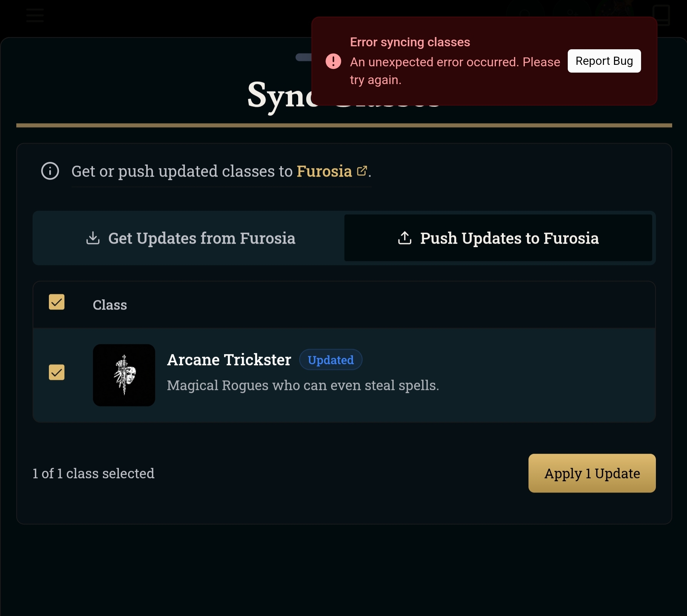Click the book icon in top bar
This screenshot has width=687, height=616.
pos(661,14)
